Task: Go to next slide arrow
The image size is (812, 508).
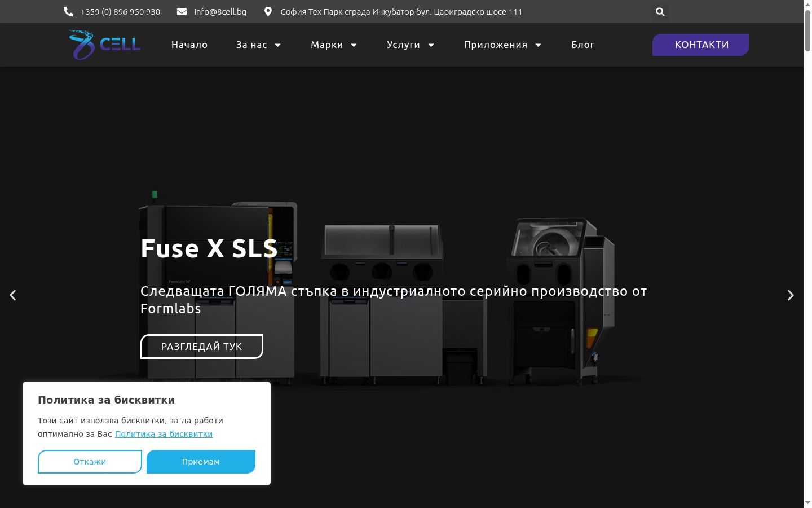Action: click(x=791, y=295)
